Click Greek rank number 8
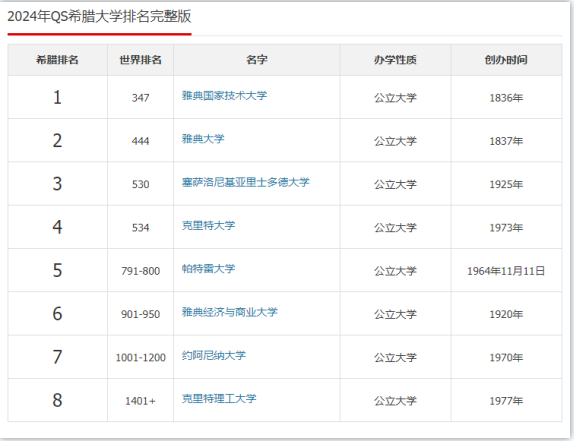 (x=57, y=400)
